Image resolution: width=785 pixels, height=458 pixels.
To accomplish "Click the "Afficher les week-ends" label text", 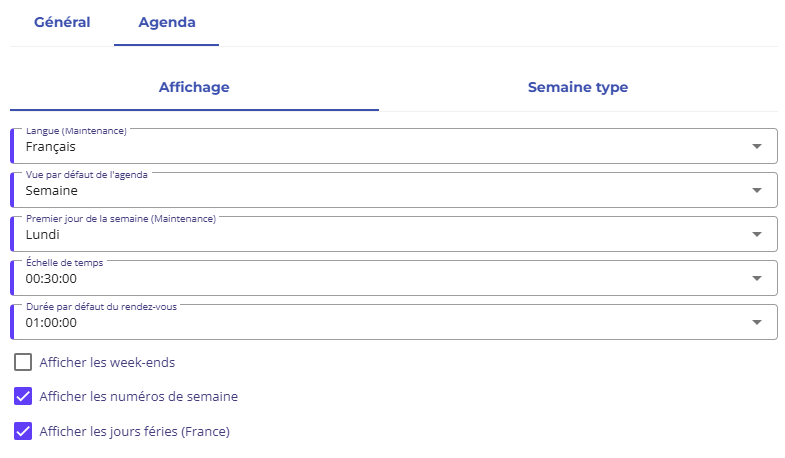I will click(107, 362).
